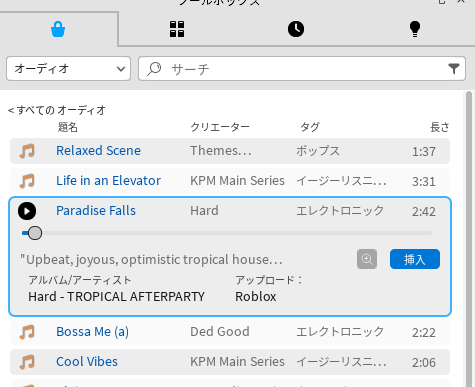Switch to the Inventory grid tab
Screen dimensions: 475x387
(177, 29)
